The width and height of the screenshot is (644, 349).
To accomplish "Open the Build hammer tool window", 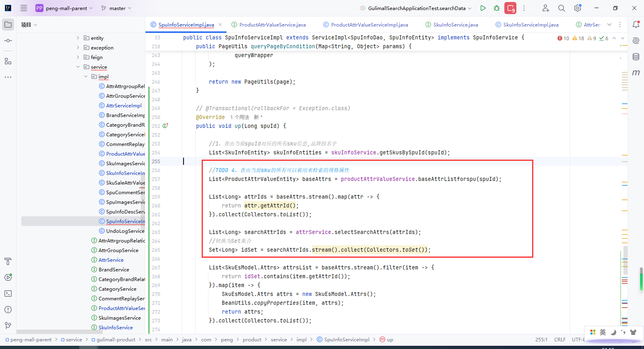I will point(8,261).
